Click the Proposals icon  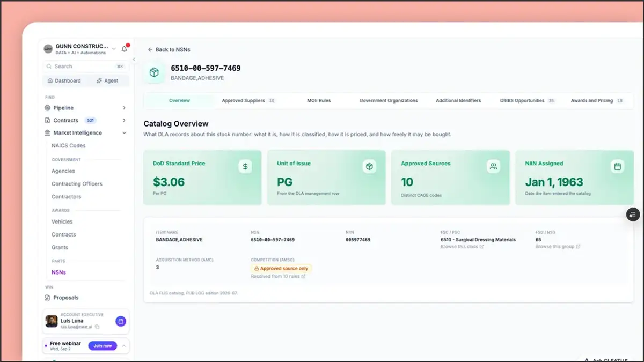tap(48, 298)
